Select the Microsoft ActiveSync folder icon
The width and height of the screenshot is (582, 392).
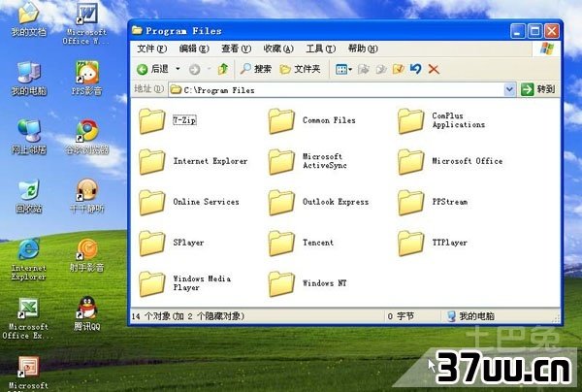click(281, 161)
